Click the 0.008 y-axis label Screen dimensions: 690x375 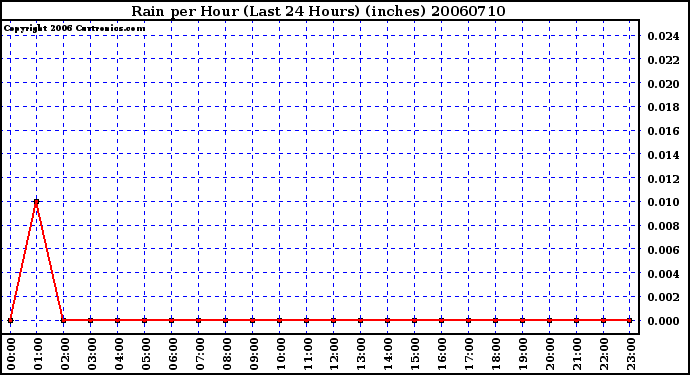pyautogui.click(x=663, y=226)
